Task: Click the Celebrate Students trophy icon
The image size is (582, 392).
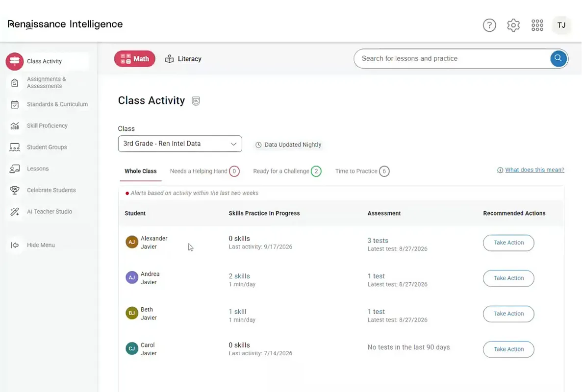Action: click(15, 190)
